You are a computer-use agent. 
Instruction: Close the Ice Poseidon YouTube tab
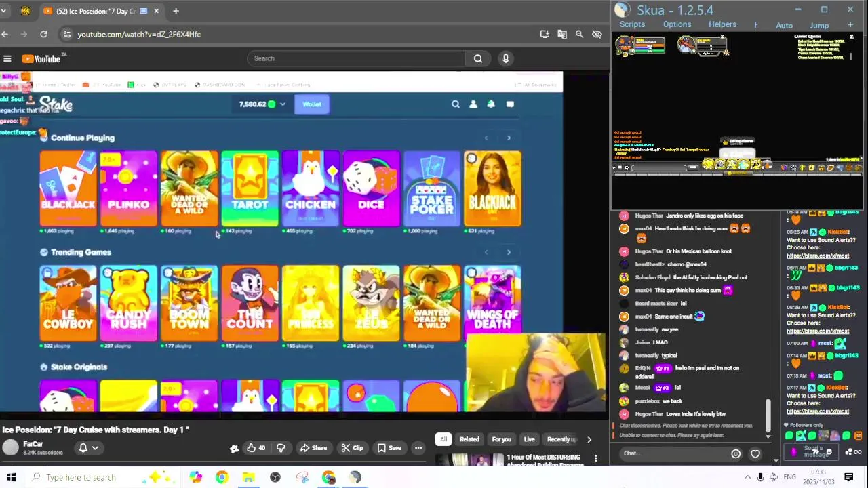click(x=157, y=11)
